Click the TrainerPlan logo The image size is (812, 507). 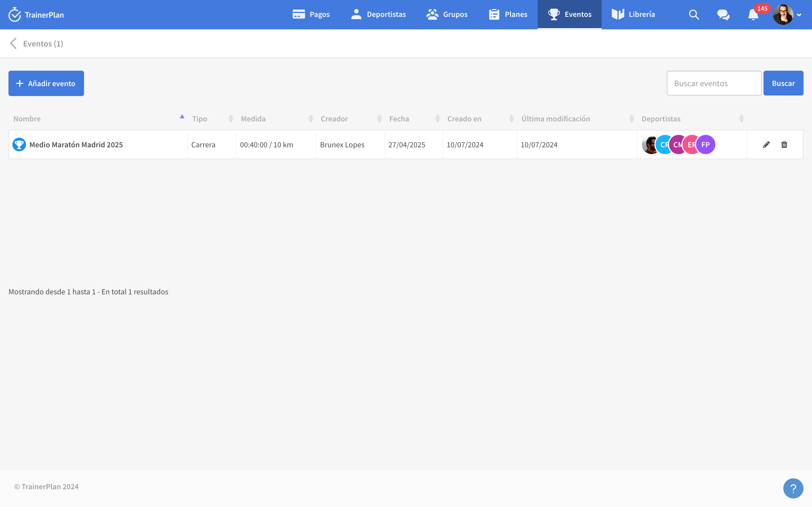[x=36, y=15]
